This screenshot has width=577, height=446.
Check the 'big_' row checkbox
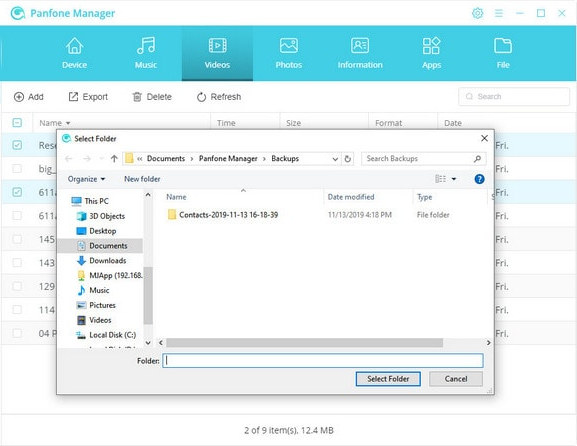tap(17, 169)
